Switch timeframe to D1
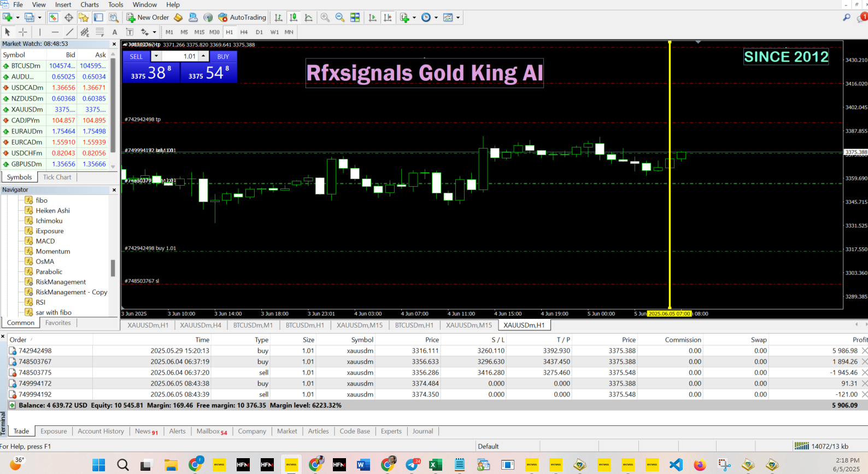The height and width of the screenshot is (474, 868). click(x=259, y=32)
